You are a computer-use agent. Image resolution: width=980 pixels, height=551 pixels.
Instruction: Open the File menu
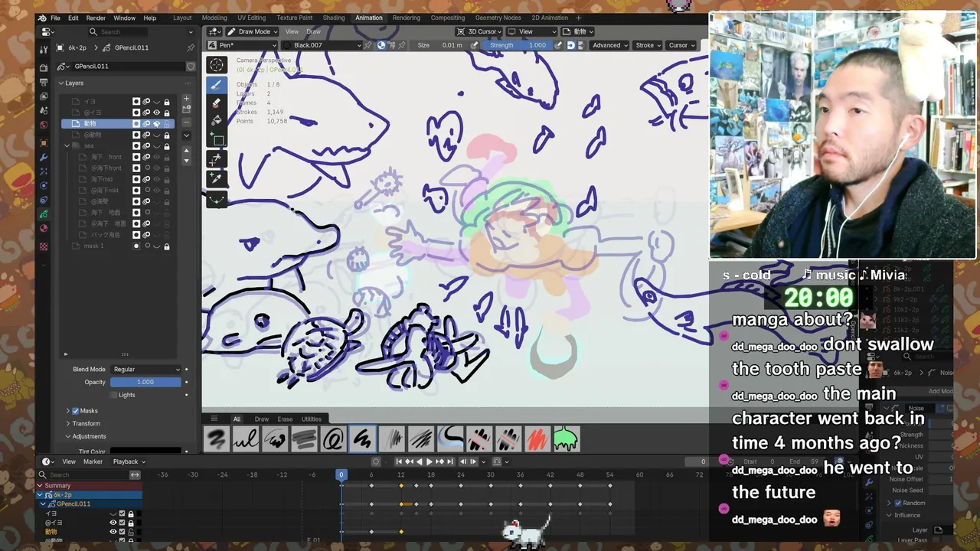pyautogui.click(x=55, y=18)
